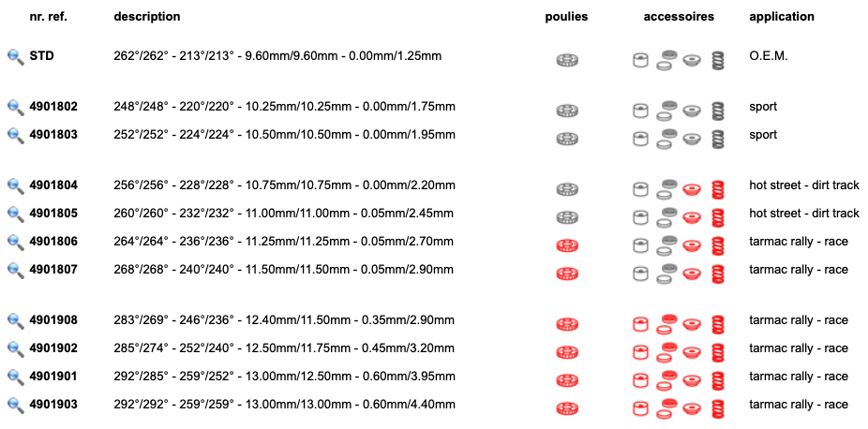Select grey lifter bucket icon in 4901807 row
Viewport: 868px width, 429px height.
tap(640, 274)
